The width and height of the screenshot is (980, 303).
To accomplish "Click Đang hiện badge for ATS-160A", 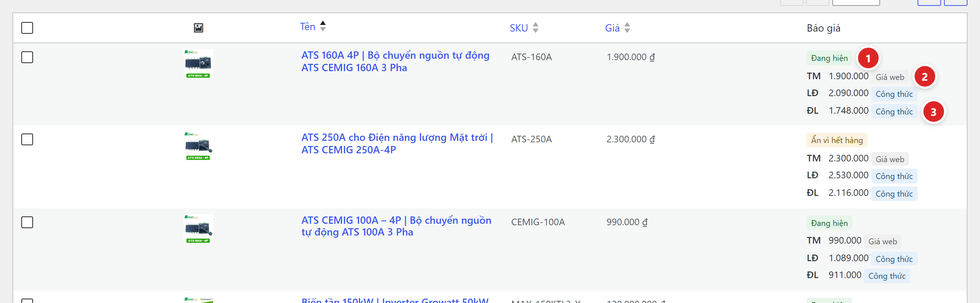I will tap(829, 58).
